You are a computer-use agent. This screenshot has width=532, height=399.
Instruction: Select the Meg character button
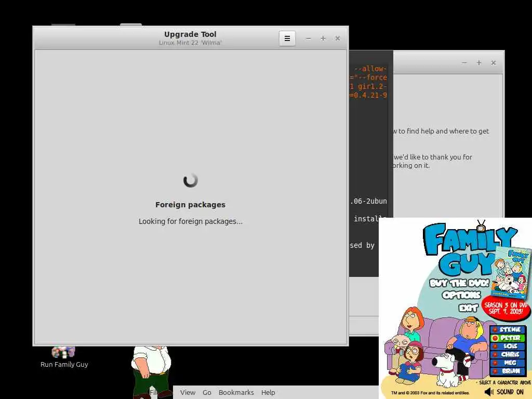click(x=508, y=363)
